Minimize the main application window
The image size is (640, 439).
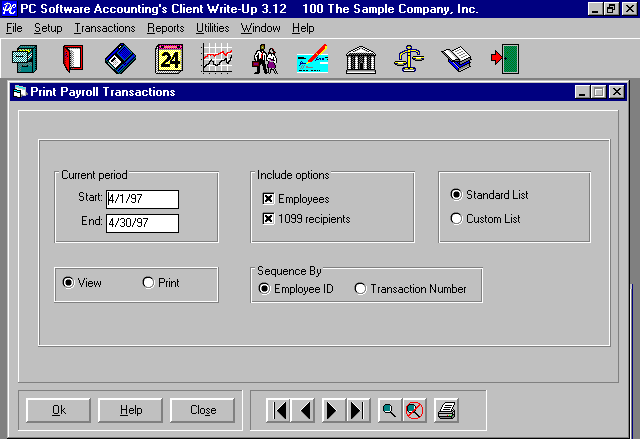tap(595, 9)
